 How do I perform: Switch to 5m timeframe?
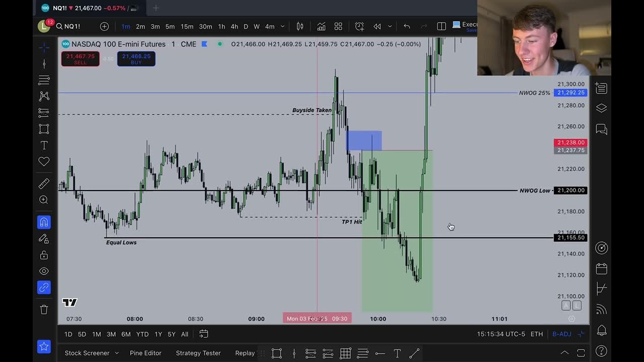170,26
